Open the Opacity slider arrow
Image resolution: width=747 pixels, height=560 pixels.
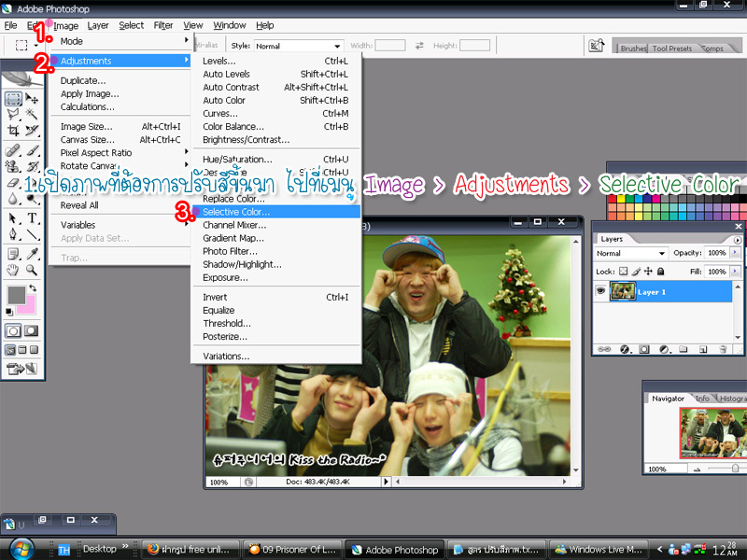(735, 252)
